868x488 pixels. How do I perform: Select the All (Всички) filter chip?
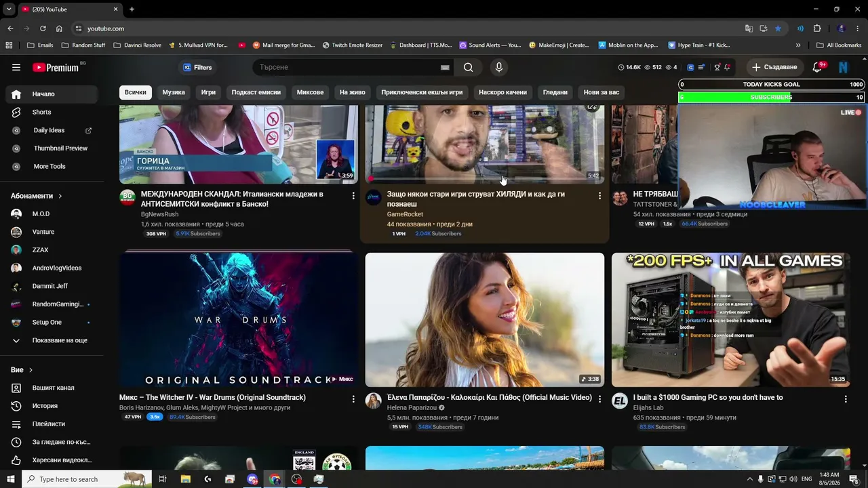(135, 92)
